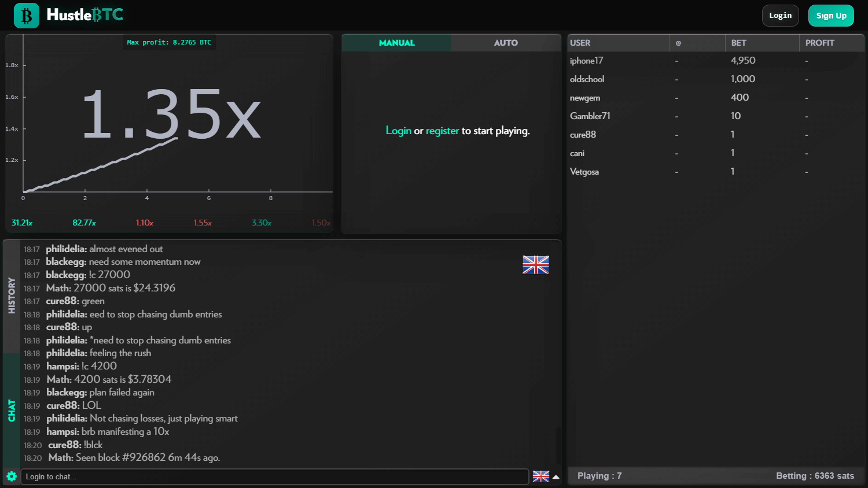Open the 31.21x previous game result
This screenshot has height=488, width=868.
[22, 223]
